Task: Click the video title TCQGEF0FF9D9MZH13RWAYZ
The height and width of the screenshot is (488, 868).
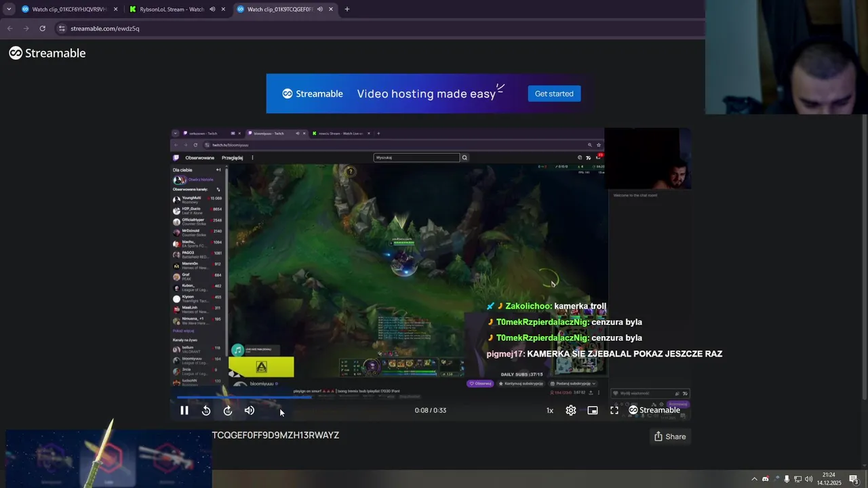Action: 275,435
